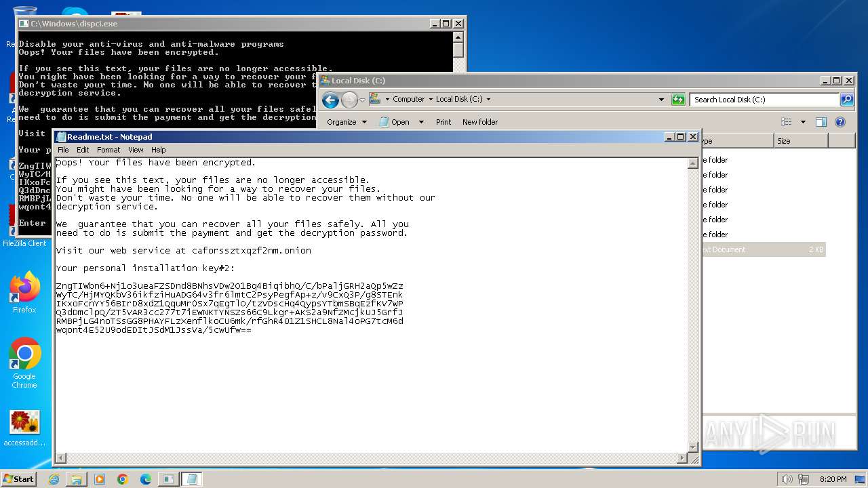Image resolution: width=868 pixels, height=488 pixels.
Task: Click Notepad horizontal scrollbar left arrow
Action: (x=60, y=459)
